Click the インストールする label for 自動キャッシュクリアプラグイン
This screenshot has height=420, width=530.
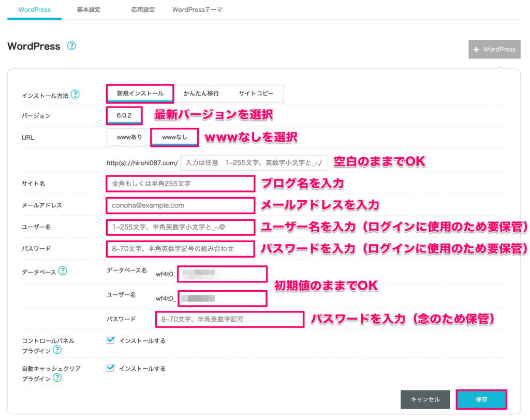[x=142, y=368]
